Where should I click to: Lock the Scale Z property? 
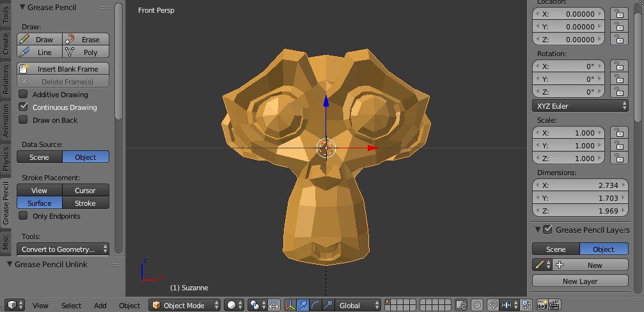point(618,158)
